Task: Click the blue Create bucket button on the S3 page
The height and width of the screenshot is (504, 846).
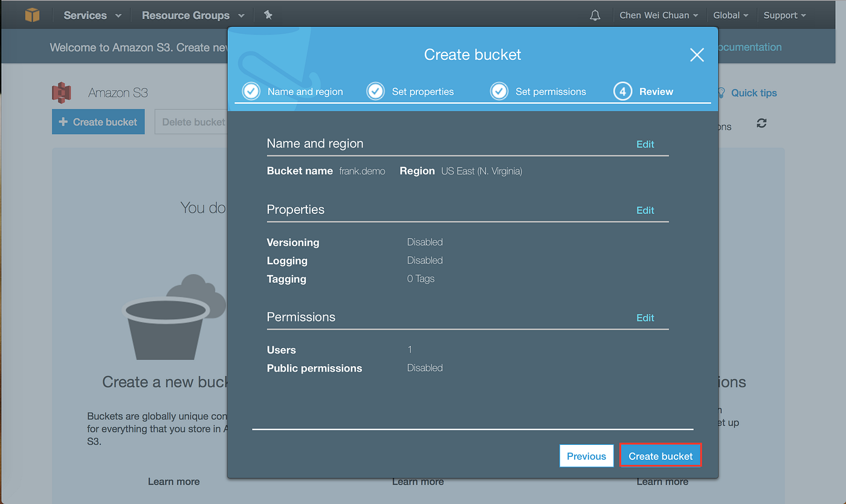Action: [x=98, y=122]
